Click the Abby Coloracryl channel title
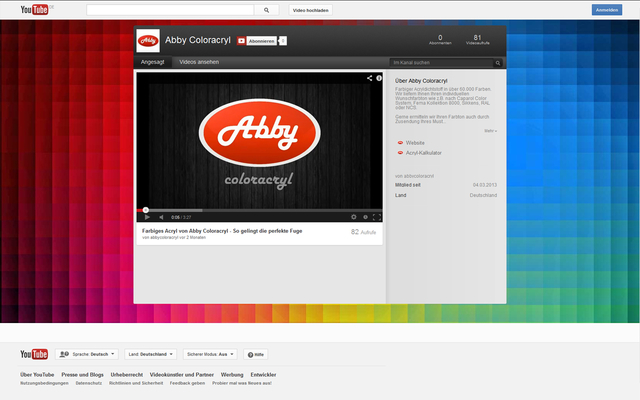 click(x=198, y=40)
